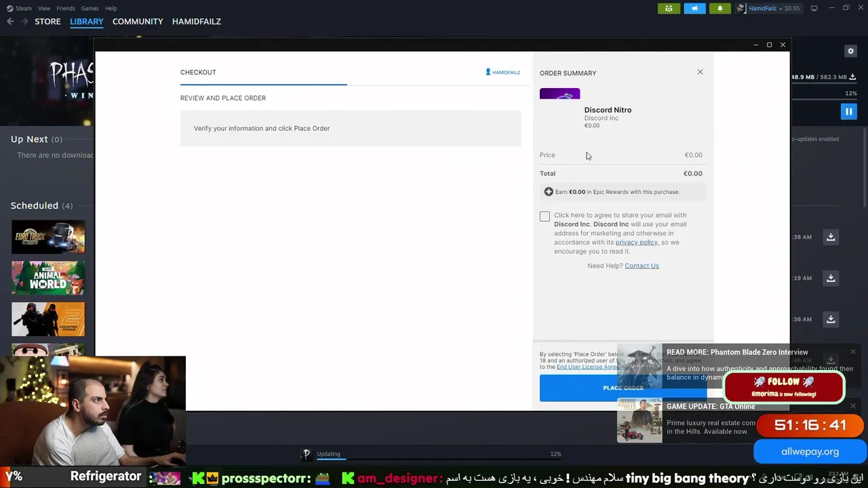The width and height of the screenshot is (868, 488).
Task: Maximize the checkout popup window
Action: [x=769, y=45]
